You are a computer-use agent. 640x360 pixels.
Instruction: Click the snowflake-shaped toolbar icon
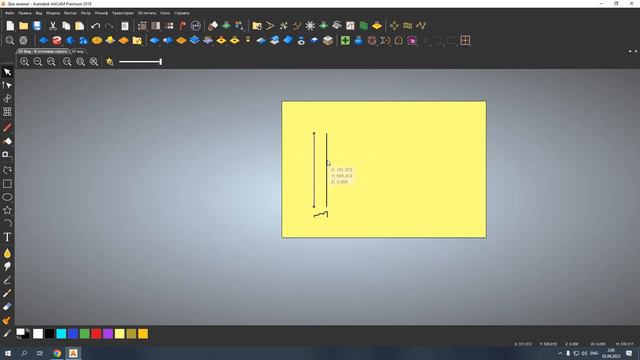pos(310,26)
